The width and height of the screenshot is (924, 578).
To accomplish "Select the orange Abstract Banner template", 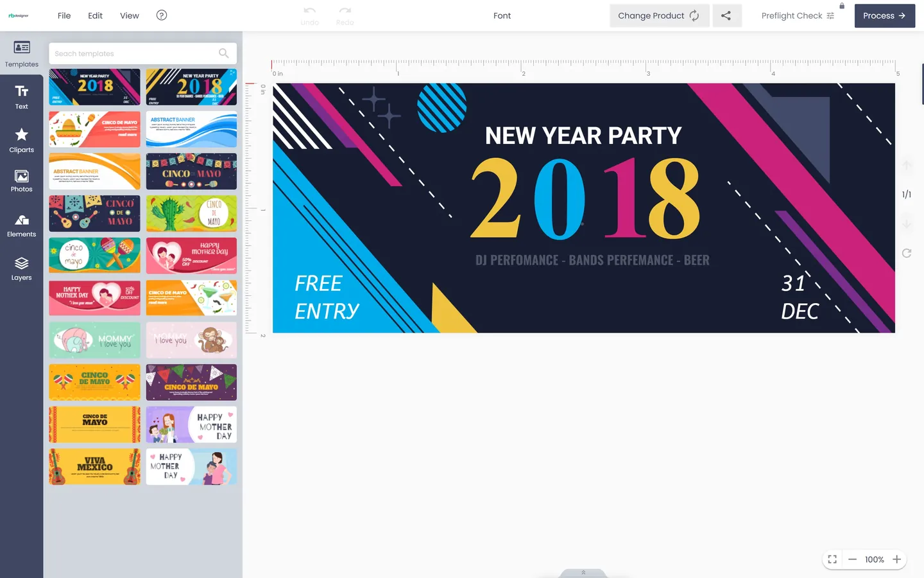I will [95, 171].
